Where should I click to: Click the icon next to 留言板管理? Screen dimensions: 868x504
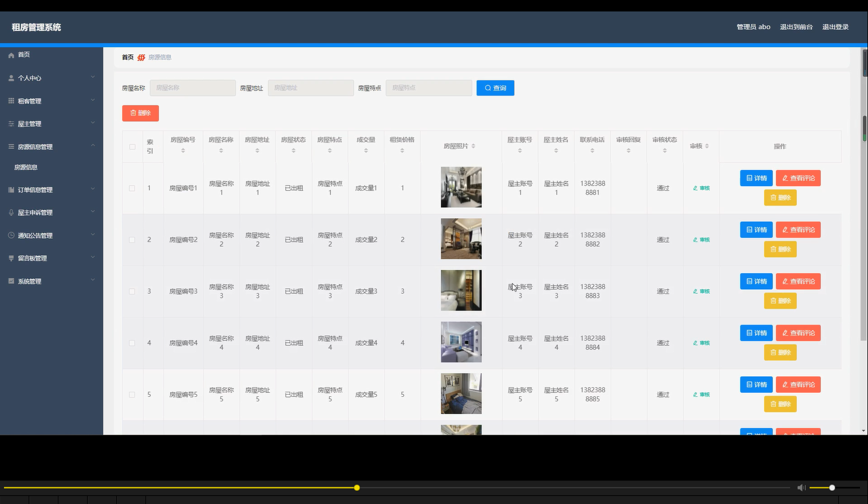pyautogui.click(x=11, y=258)
